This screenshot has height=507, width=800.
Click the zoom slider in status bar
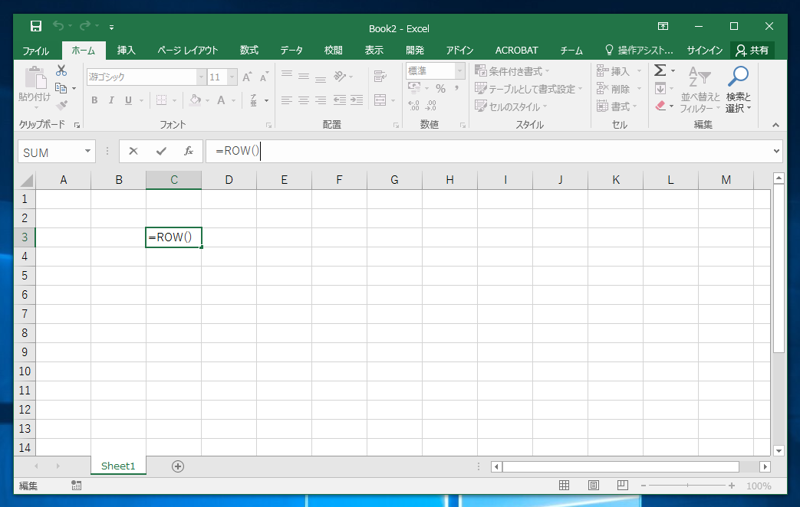[x=687, y=486]
